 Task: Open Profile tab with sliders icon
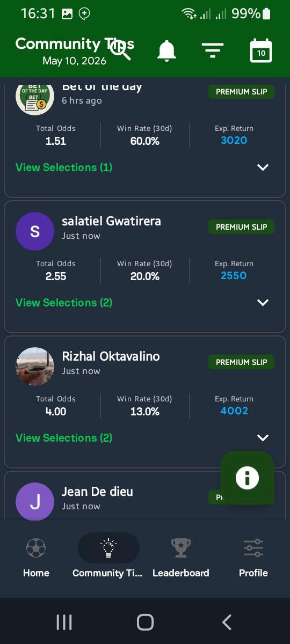point(253,558)
